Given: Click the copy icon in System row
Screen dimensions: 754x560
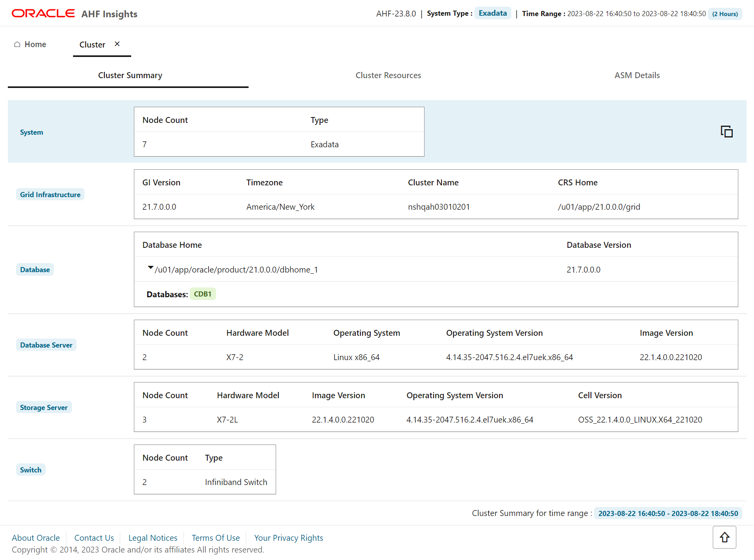Looking at the screenshot, I should 727,132.
